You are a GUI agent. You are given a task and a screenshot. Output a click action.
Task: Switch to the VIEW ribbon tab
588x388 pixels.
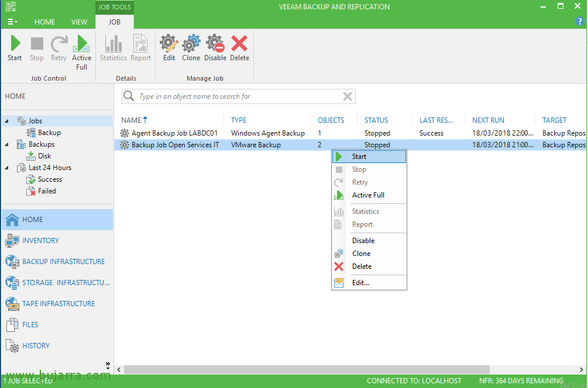click(79, 22)
